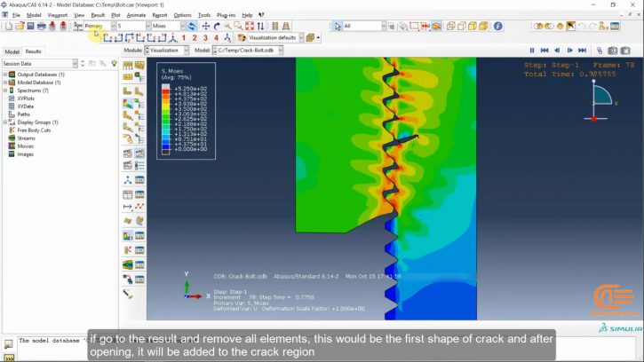Viewport: 644px width, 362px height.
Task: Select the shaded render style cube
Action: 483,26
